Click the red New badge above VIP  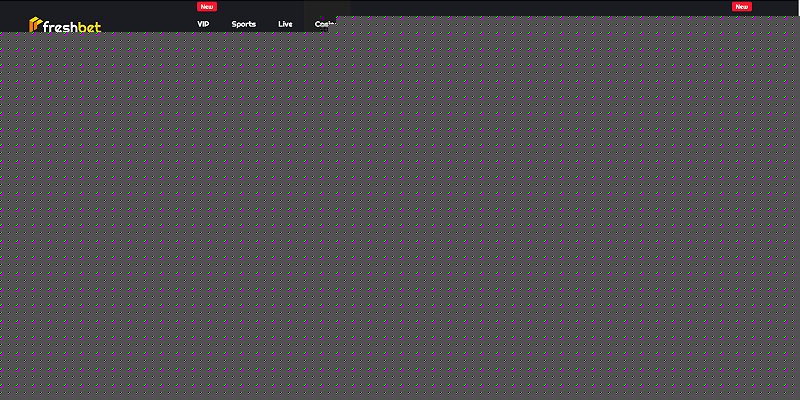coord(207,7)
